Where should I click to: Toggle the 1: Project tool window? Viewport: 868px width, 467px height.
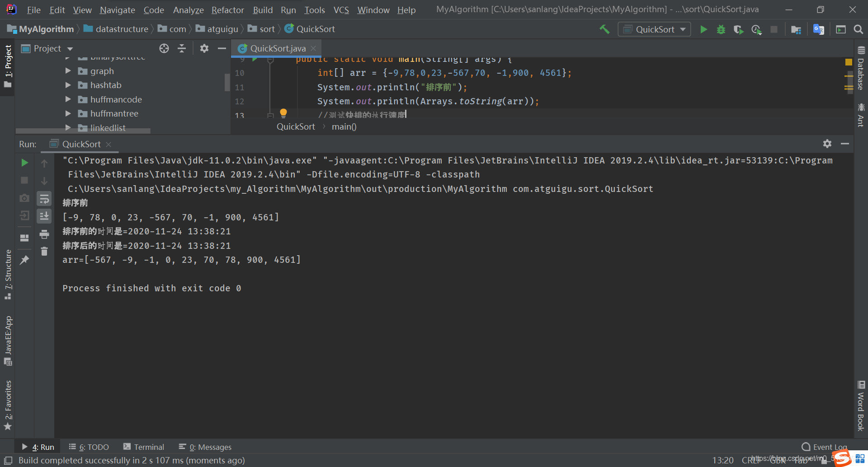8,67
